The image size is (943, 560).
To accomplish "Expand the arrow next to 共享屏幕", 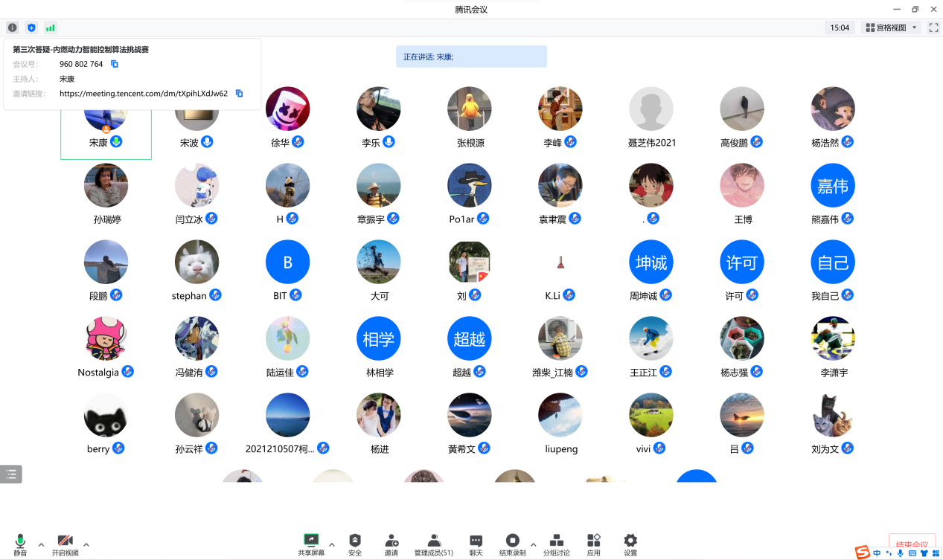I will coord(332,544).
